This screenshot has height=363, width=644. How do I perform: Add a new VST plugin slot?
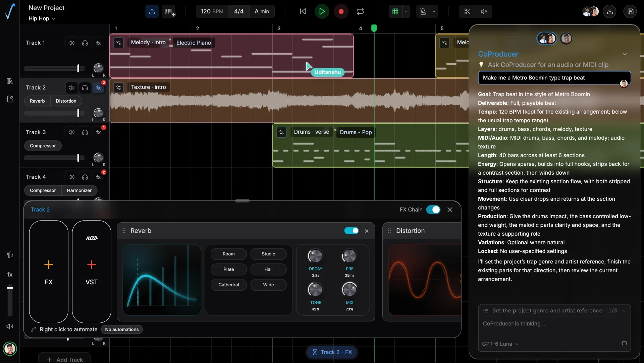(x=92, y=271)
